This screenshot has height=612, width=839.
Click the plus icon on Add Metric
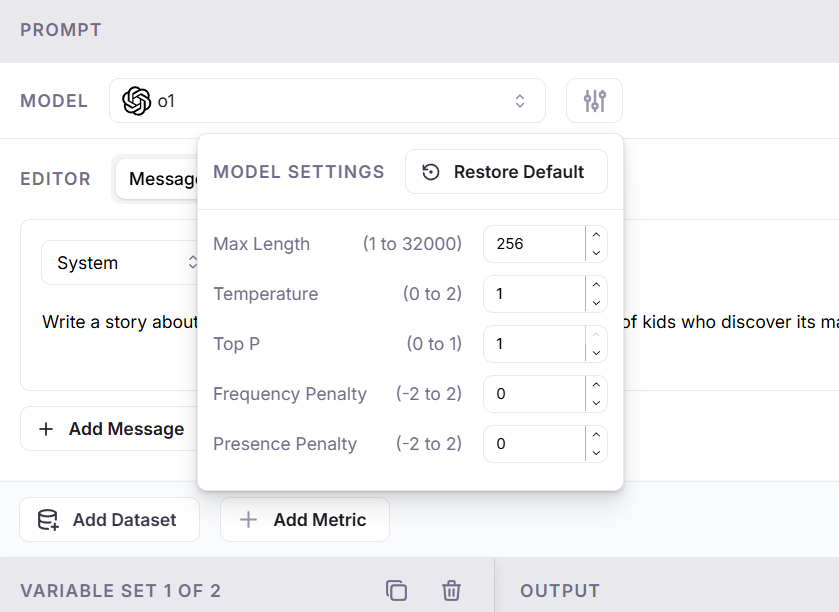[x=248, y=520]
